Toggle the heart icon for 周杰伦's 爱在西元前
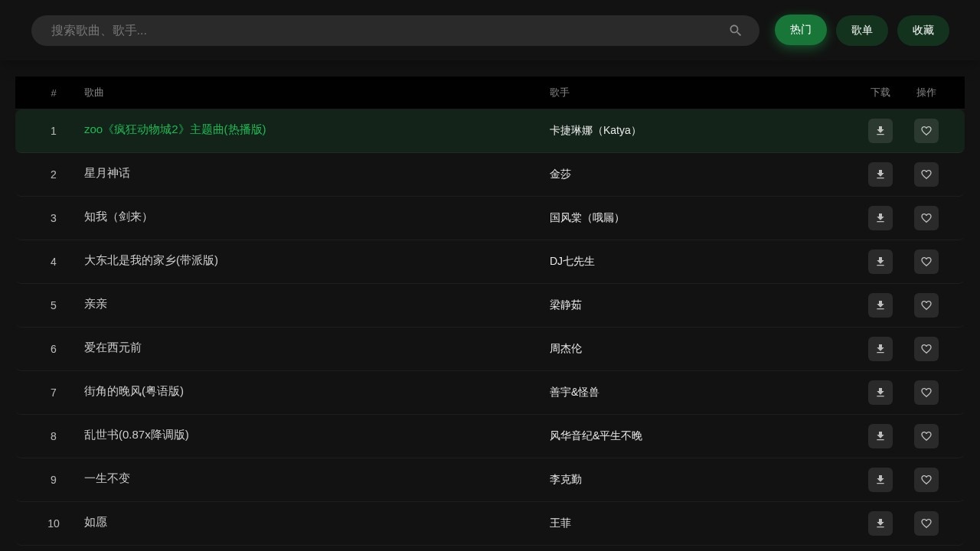Viewport: 980px width, 551px height. pos(926,349)
